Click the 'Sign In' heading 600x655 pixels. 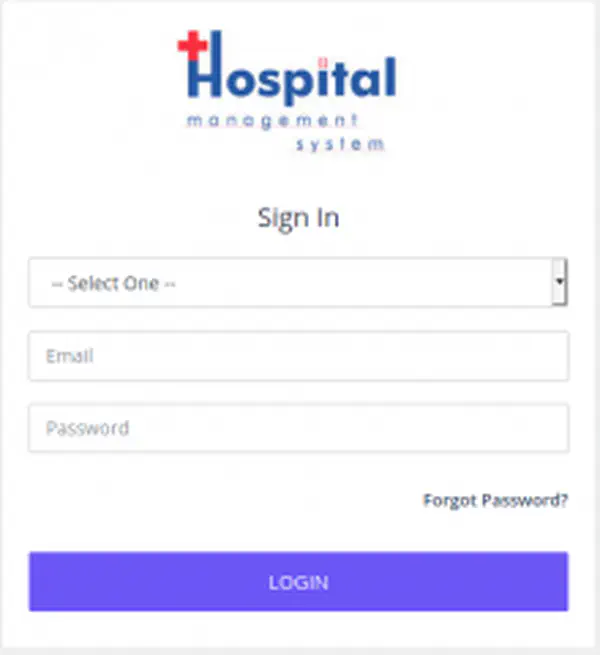coord(298,218)
